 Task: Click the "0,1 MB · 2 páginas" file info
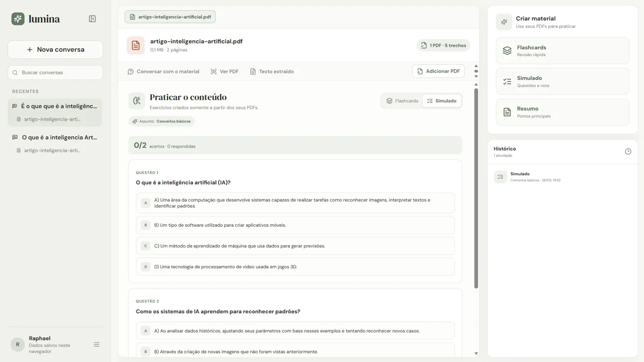[x=169, y=50]
